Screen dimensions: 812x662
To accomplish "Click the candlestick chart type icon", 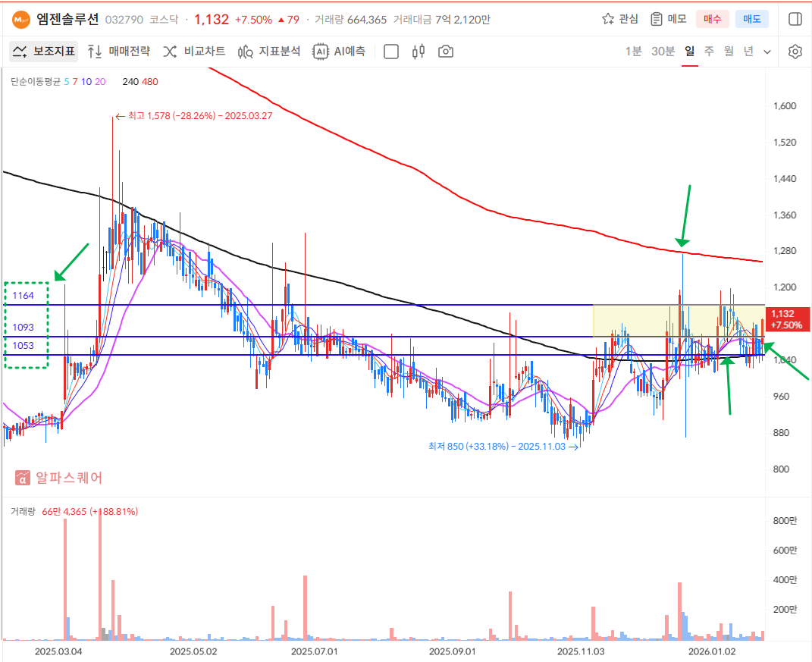I will tap(418, 52).
